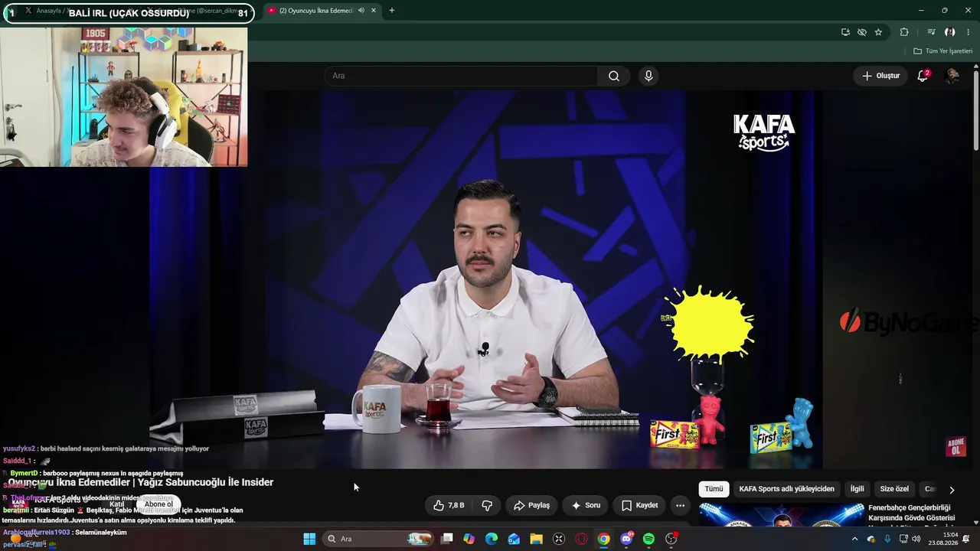Image resolution: width=980 pixels, height=551 pixels.
Task: Open the media controls icon in Chrome toolbar
Action: tap(931, 32)
